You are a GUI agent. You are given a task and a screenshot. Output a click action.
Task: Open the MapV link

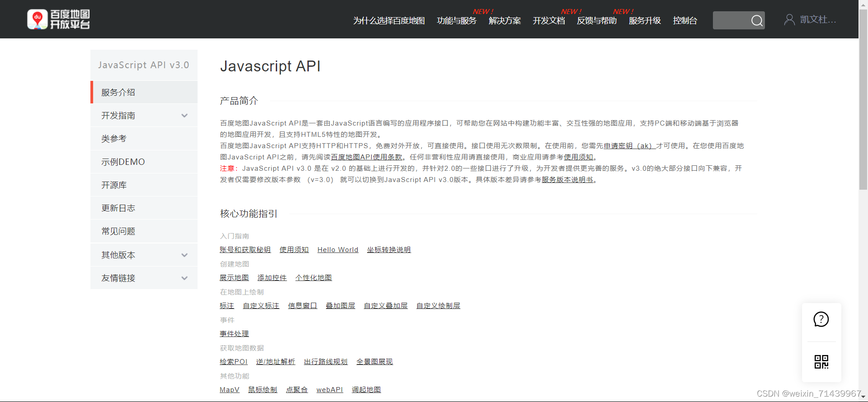pos(230,390)
